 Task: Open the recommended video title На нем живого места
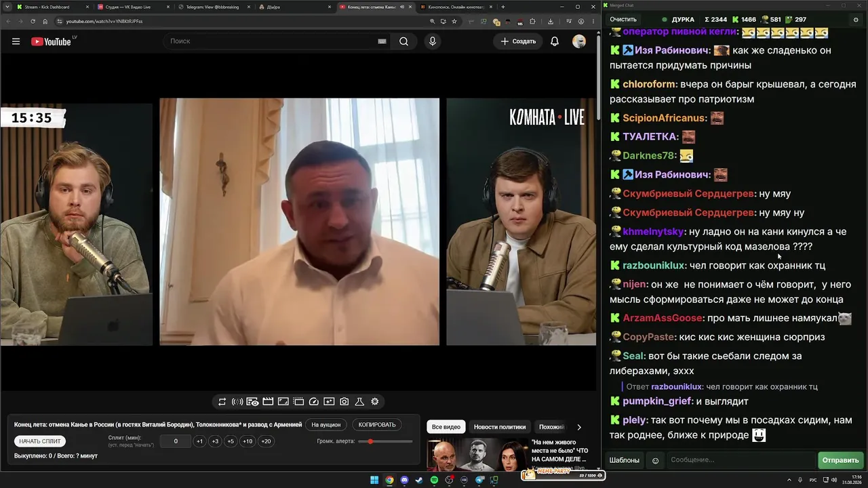(x=560, y=450)
